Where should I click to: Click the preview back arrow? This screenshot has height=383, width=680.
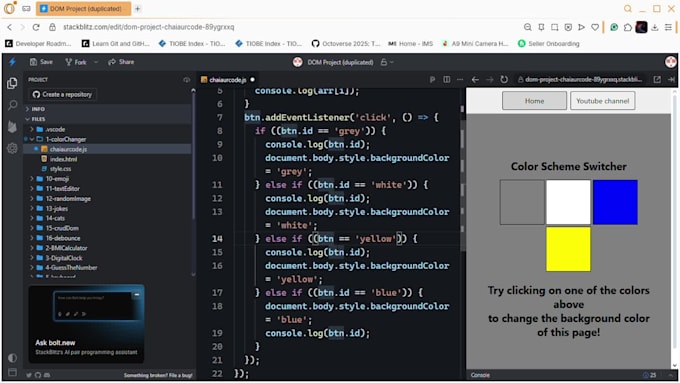[475, 80]
